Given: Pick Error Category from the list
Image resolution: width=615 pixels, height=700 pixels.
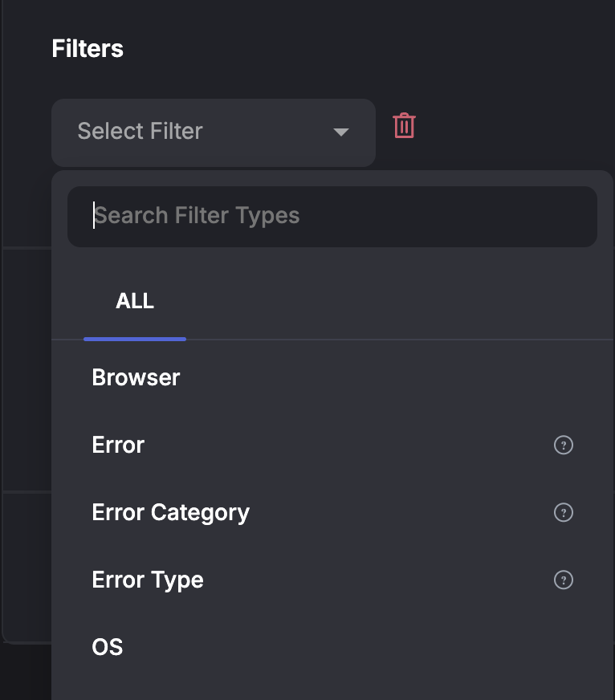Looking at the screenshot, I should pyautogui.click(x=170, y=512).
